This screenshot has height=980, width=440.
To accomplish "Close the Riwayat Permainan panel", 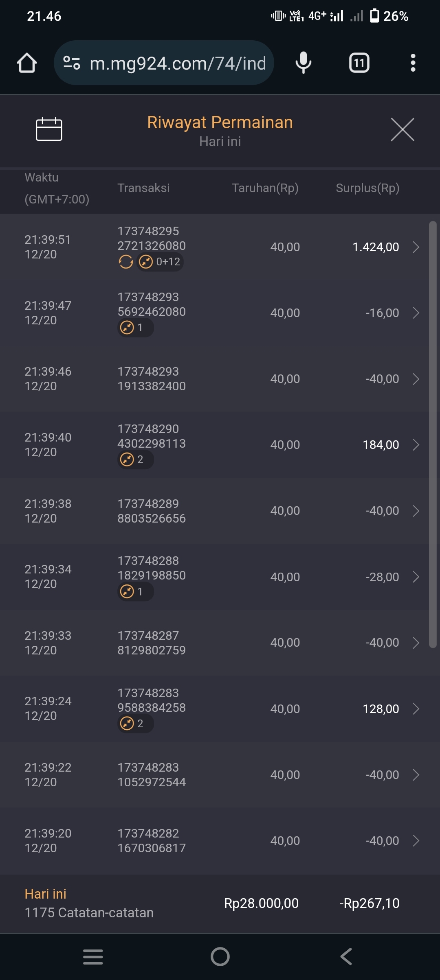I will 402,129.
